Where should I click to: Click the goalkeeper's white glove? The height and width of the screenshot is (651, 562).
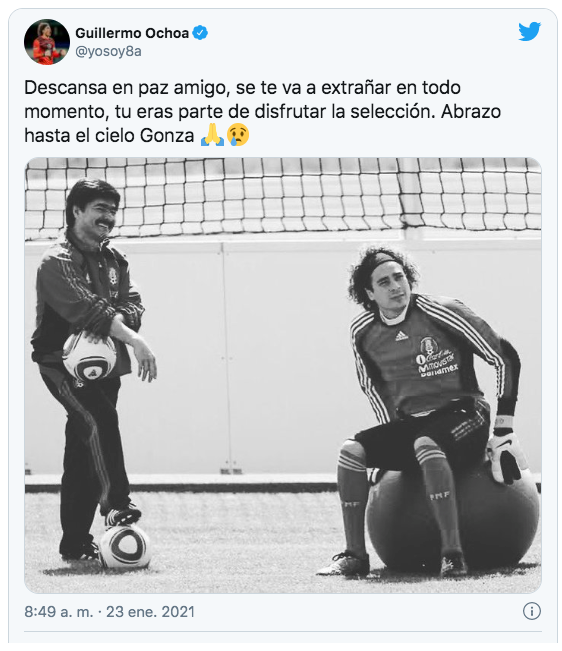(504, 455)
